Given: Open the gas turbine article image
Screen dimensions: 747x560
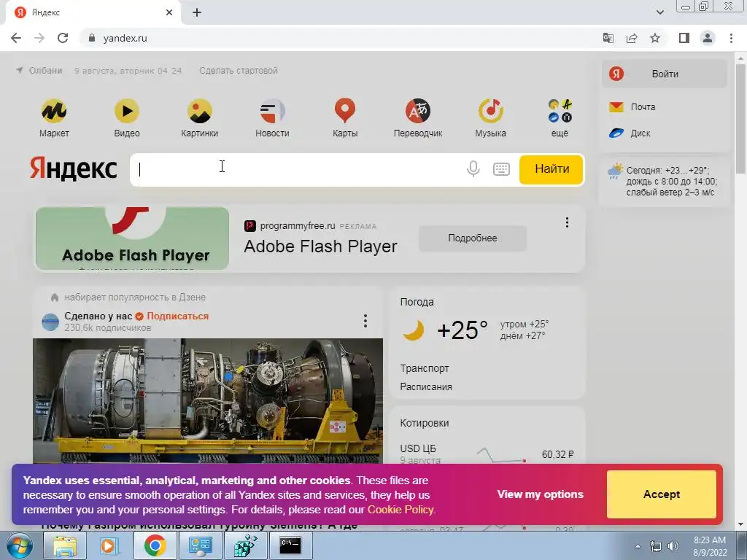Looking at the screenshot, I should [x=208, y=401].
